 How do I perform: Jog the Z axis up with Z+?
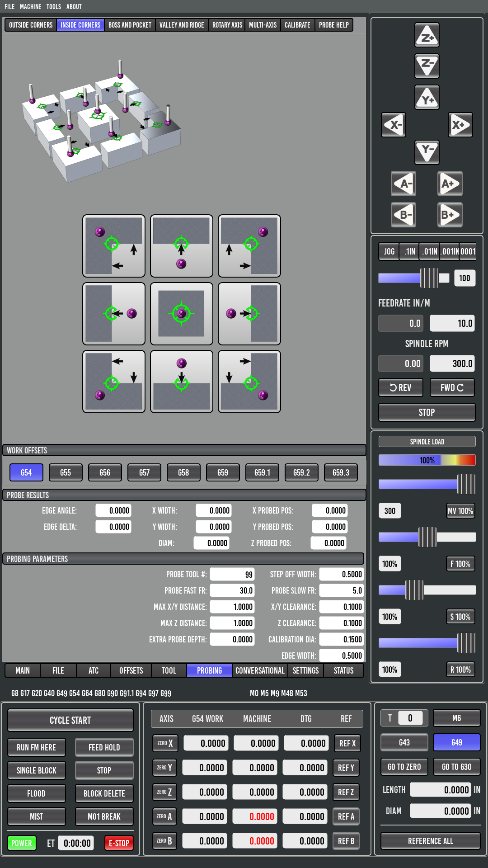click(x=427, y=35)
